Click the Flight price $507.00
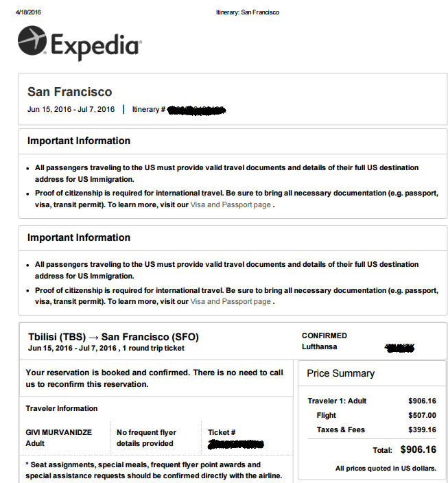The width and height of the screenshot is (448, 483). click(x=421, y=415)
